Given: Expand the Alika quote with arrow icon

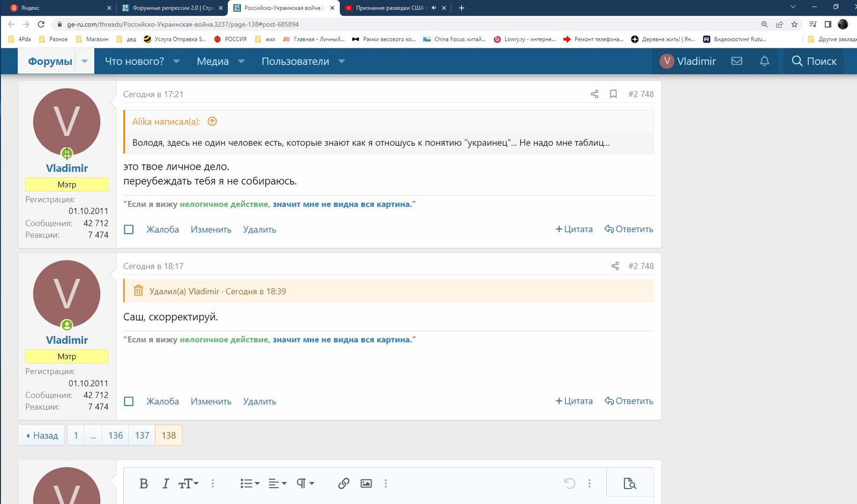Looking at the screenshot, I should pos(212,122).
